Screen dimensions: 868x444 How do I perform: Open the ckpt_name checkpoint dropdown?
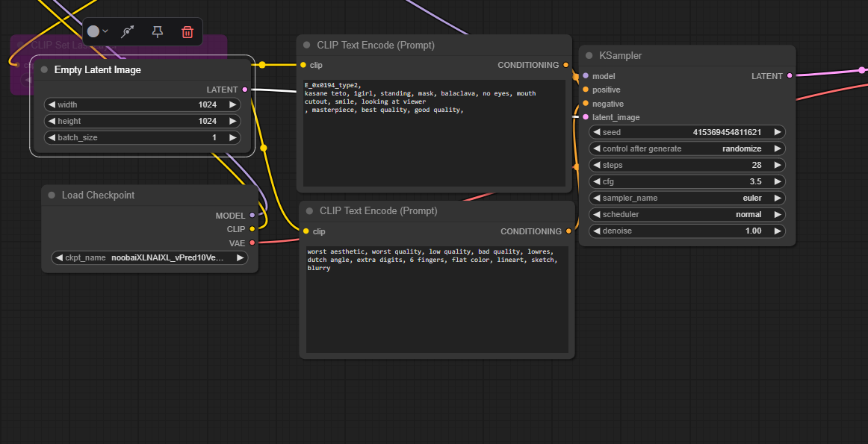pos(150,257)
